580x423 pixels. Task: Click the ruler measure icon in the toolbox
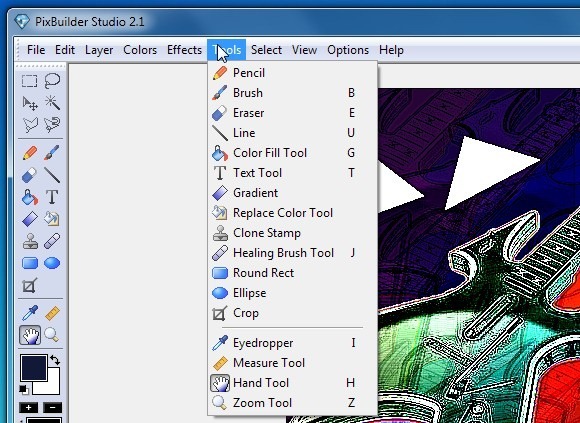point(52,313)
